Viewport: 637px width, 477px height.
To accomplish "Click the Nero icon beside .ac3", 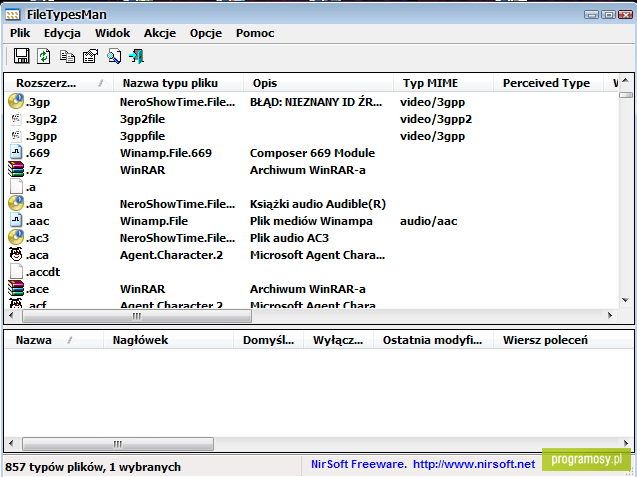I will 16,237.
